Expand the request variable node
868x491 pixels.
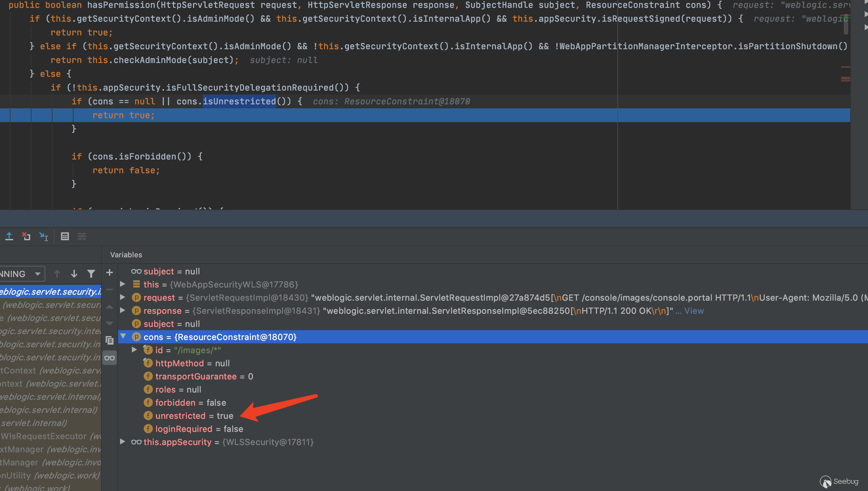pyautogui.click(x=123, y=297)
